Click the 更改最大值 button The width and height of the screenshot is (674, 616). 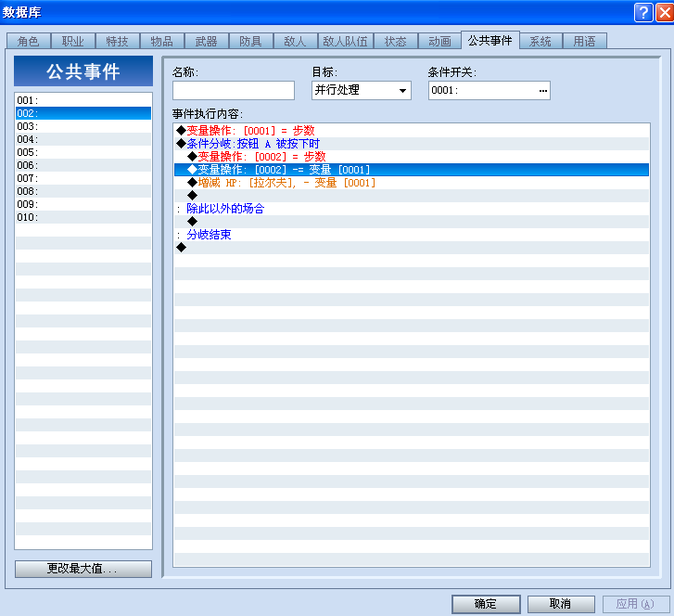(83, 569)
